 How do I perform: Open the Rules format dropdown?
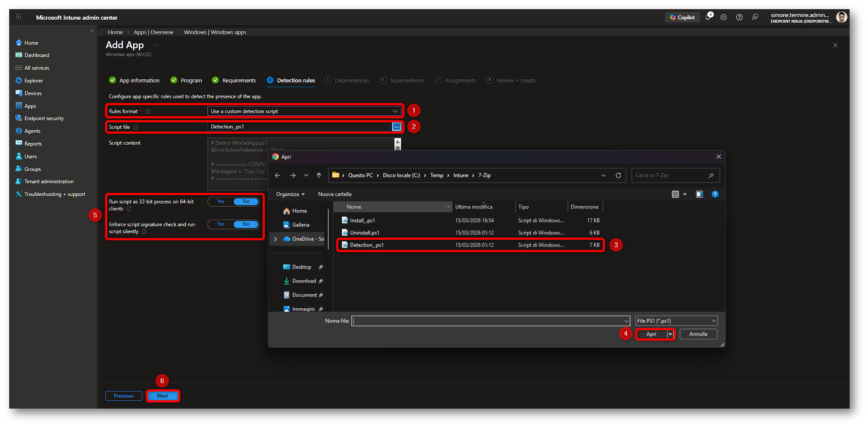point(304,111)
